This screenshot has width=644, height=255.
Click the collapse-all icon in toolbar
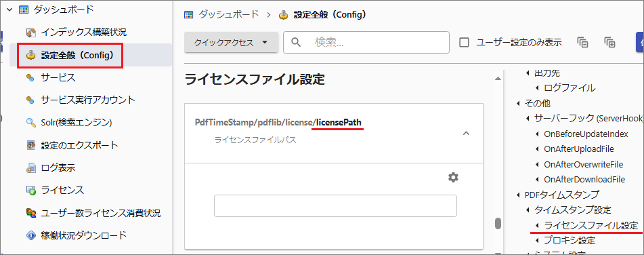click(583, 42)
